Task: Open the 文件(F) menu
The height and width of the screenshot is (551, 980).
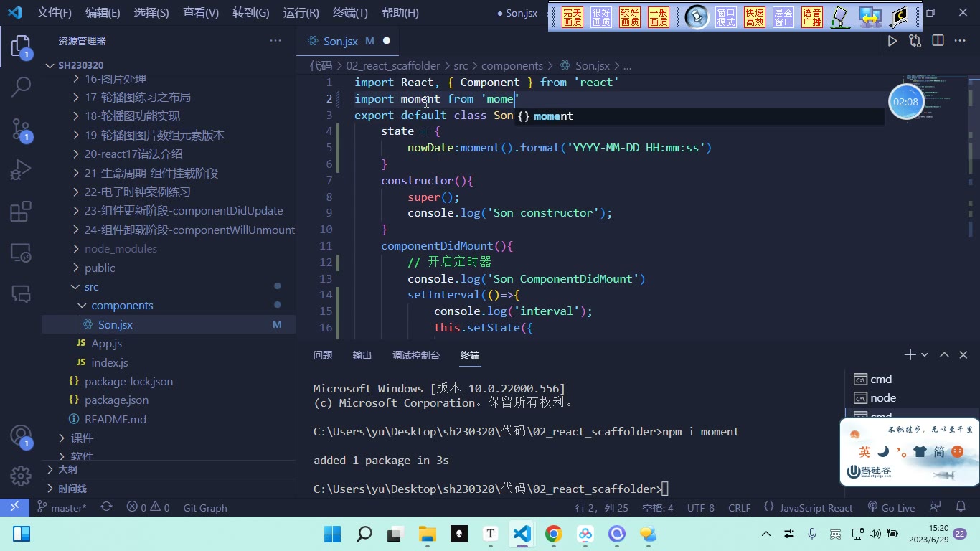Action: click(55, 13)
